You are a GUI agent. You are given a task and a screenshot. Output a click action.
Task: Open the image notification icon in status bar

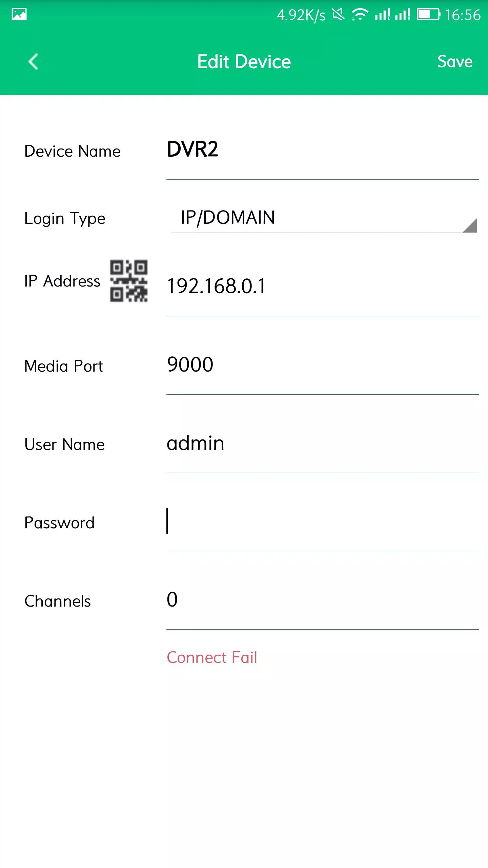point(19,14)
